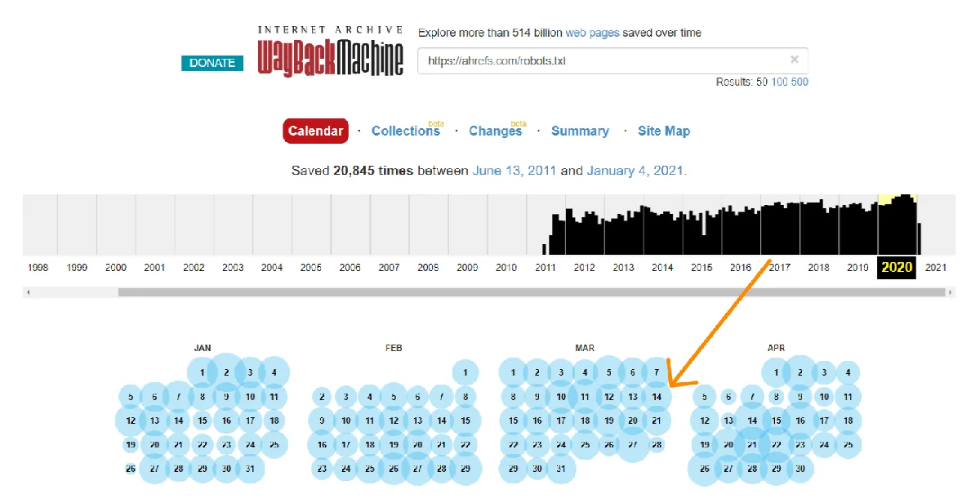Screen dimensions: 980x503
Task: Open the April 26 snapshot bubble
Action: (704, 469)
